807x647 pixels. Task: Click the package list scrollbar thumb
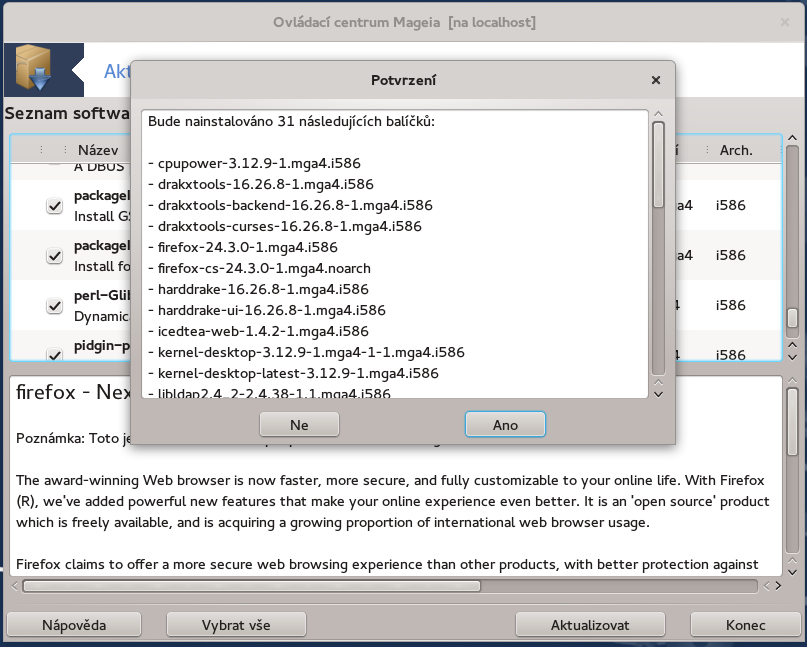point(793,318)
